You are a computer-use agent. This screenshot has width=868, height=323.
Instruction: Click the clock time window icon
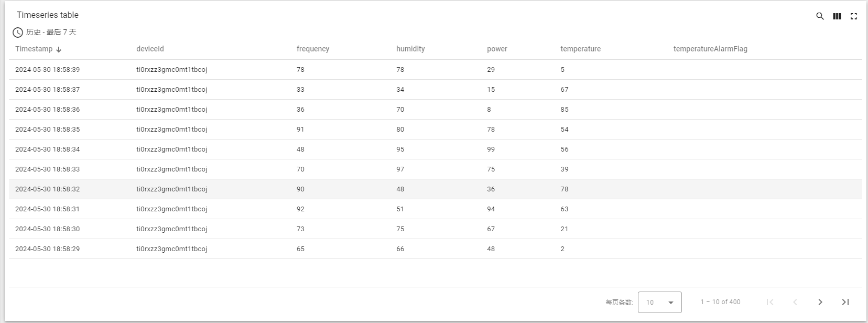(x=18, y=33)
